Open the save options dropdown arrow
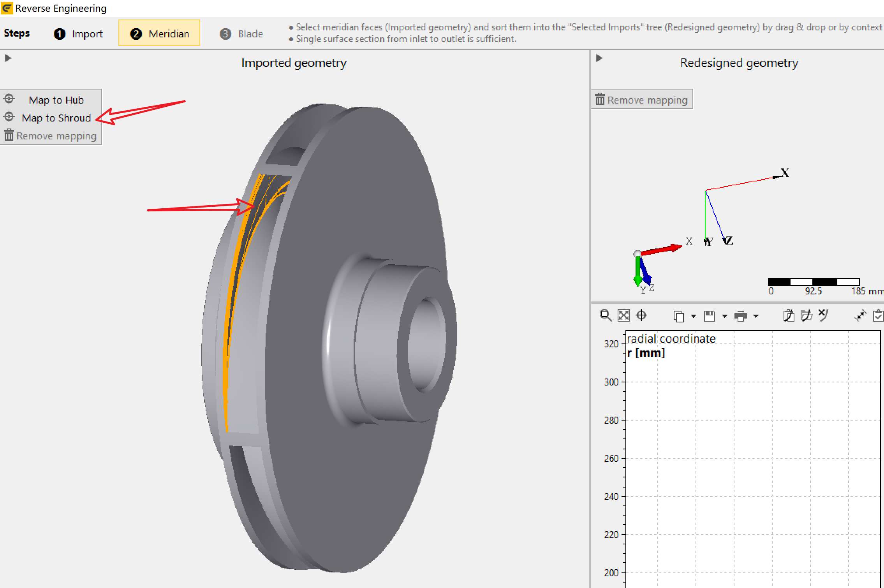The width and height of the screenshot is (884, 588). (725, 316)
